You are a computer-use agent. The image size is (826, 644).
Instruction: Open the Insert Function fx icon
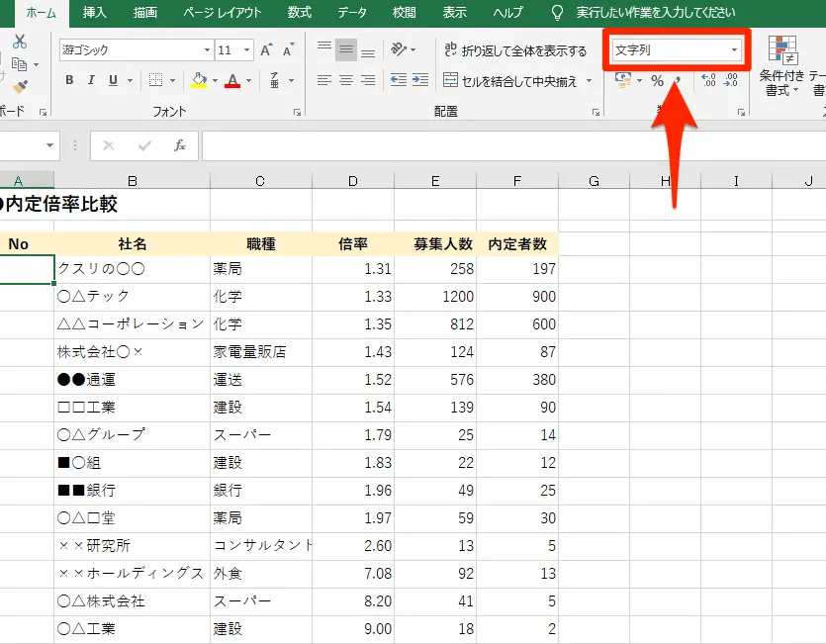(x=180, y=145)
